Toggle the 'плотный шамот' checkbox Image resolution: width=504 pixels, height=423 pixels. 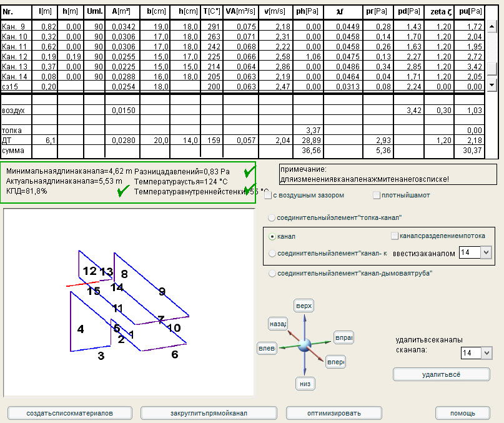(377, 196)
